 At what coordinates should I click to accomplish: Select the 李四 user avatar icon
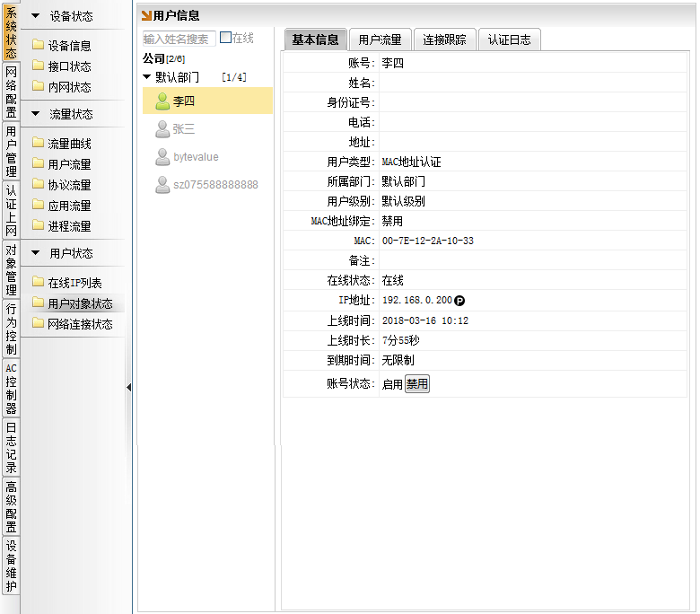coord(162,101)
